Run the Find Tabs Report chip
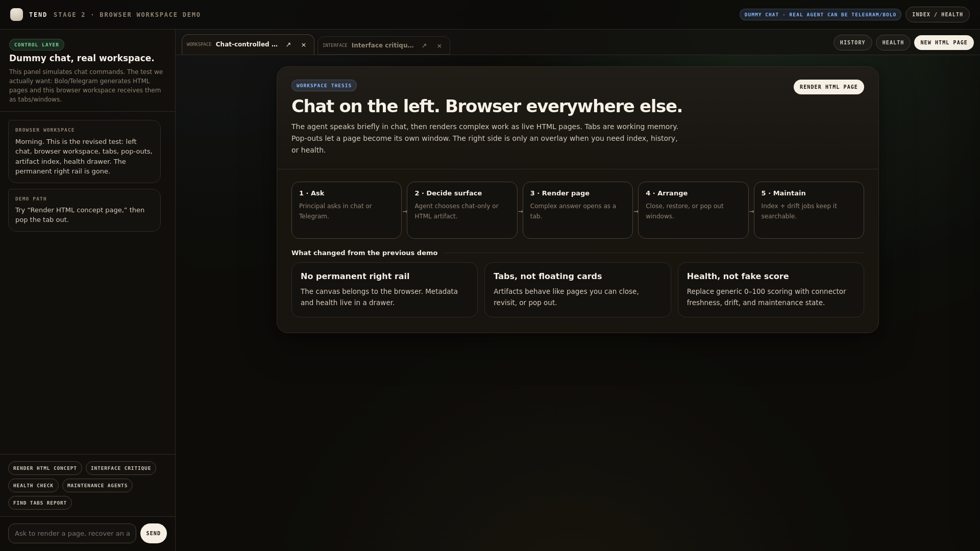980x551 pixels. (x=40, y=503)
